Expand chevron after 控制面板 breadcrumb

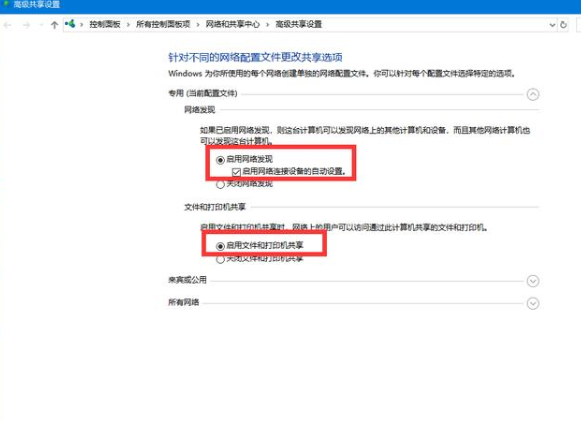click(128, 25)
